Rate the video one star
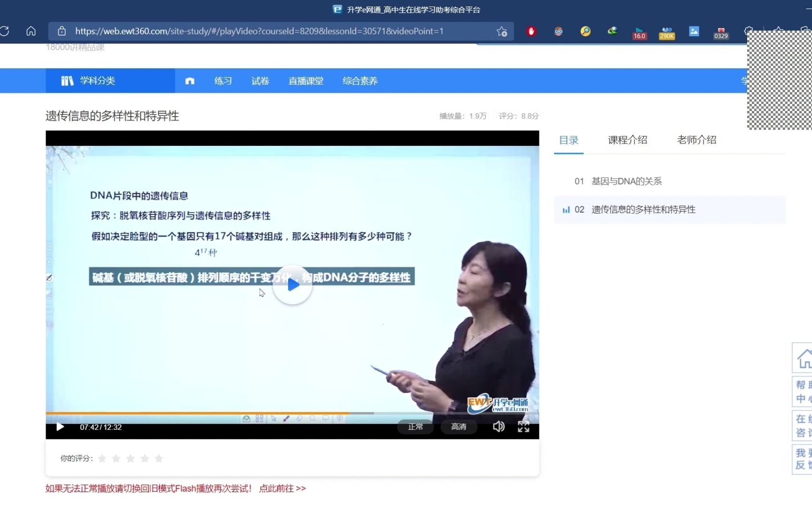The height and width of the screenshot is (508, 812). [x=102, y=458]
